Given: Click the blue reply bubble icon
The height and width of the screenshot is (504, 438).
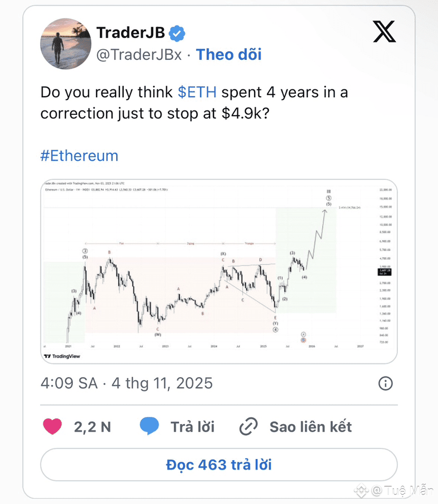Looking at the screenshot, I should click(150, 426).
